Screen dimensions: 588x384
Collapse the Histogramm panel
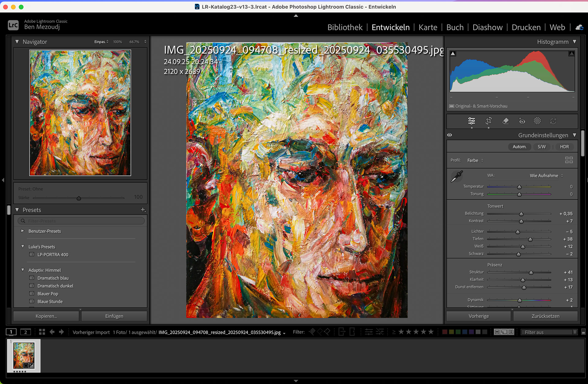574,42
